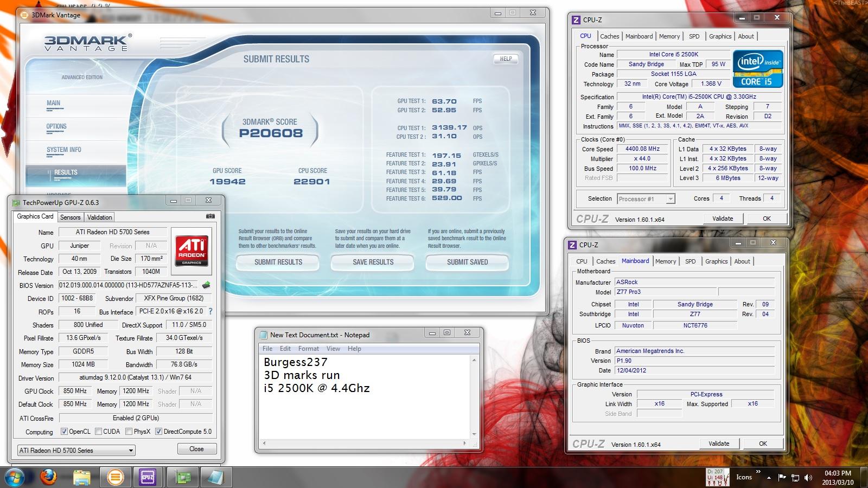
Task: Open Format menu in Notepad
Action: (x=309, y=349)
